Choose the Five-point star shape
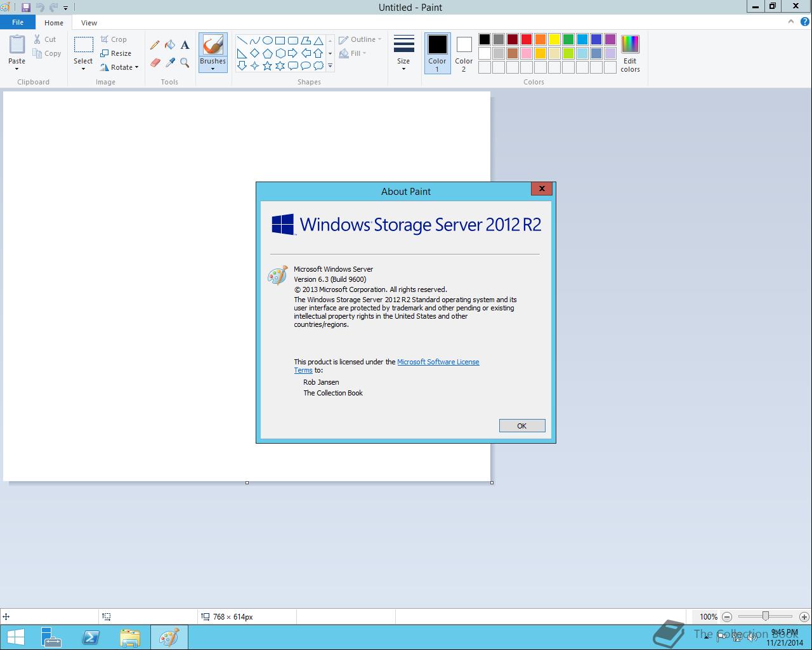 (x=268, y=66)
